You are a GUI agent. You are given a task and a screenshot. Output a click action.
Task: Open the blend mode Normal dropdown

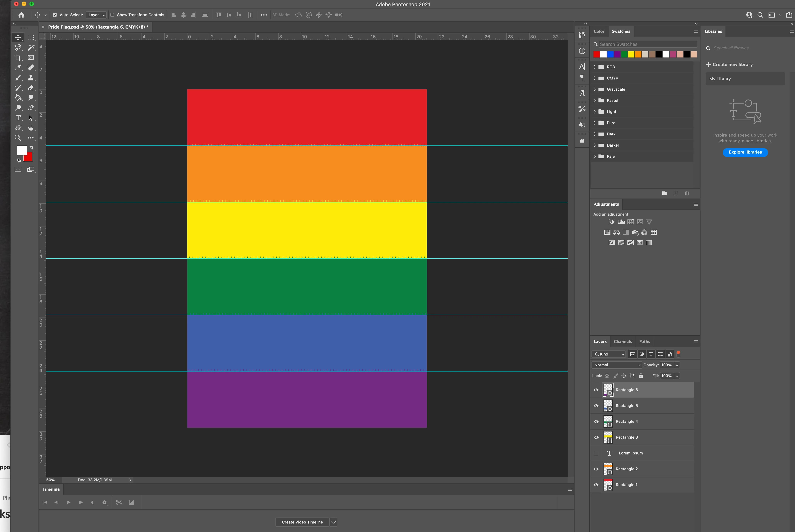click(x=616, y=365)
